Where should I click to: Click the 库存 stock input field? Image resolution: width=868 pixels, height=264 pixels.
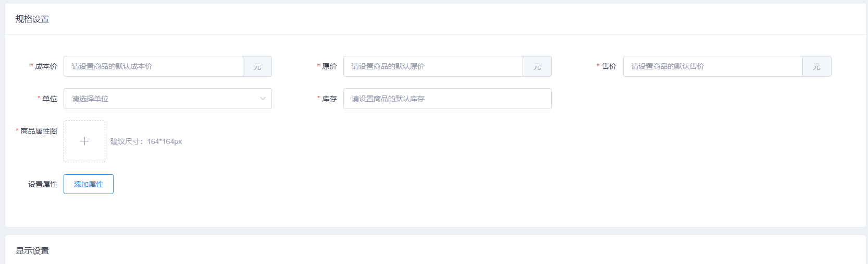(x=447, y=99)
